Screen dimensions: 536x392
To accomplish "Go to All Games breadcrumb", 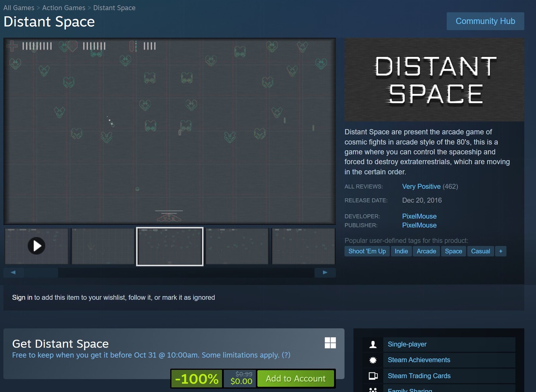I will click(19, 8).
